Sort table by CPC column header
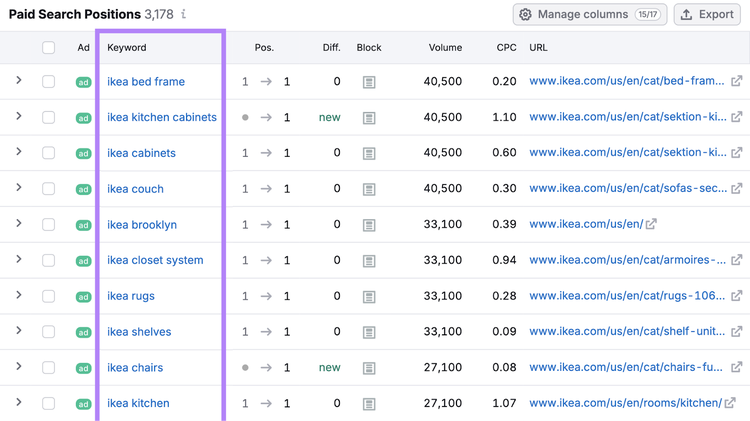750x421 pixels. pos(506,47)
